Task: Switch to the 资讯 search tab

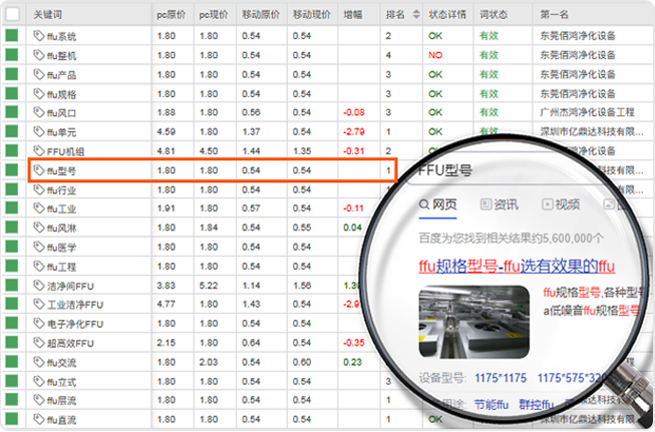Action: (x=500, y=205)
